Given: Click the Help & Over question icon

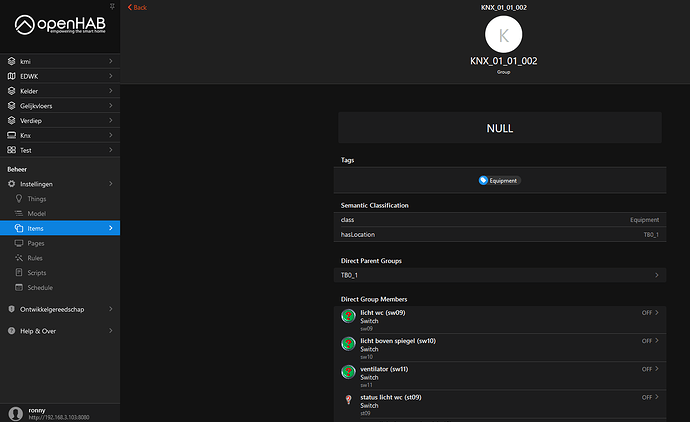Looking at the screenshot, I should tap(11, 330).
